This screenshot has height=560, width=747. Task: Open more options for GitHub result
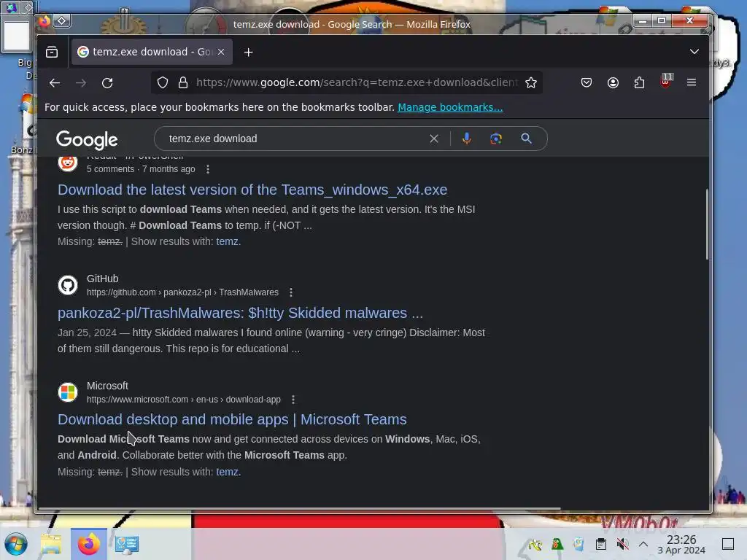click(x=291, y=292)
